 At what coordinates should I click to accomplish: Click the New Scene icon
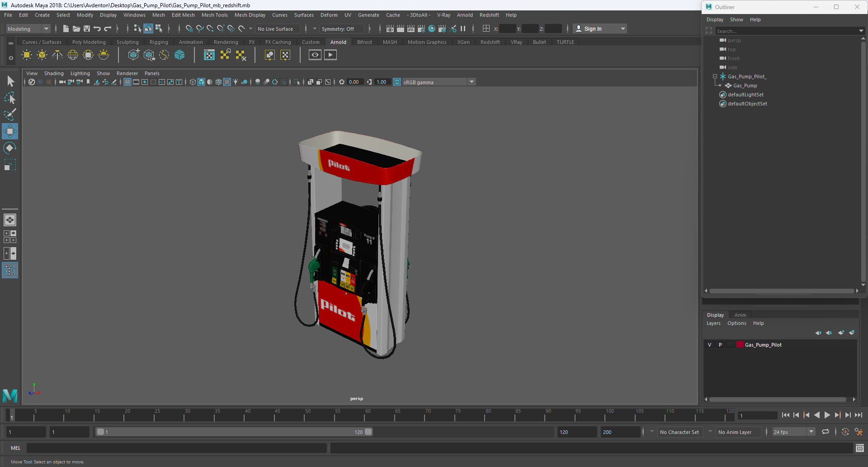(66, 29)
